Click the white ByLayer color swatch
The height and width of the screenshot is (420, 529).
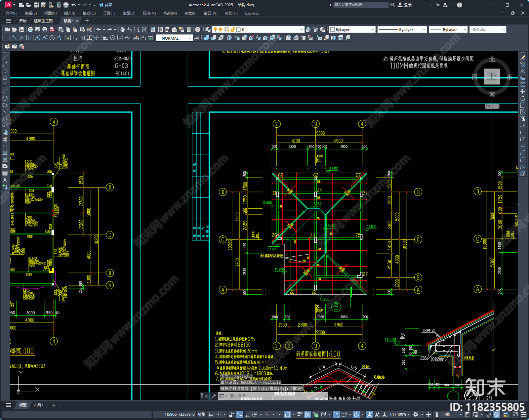click(333, 29)
